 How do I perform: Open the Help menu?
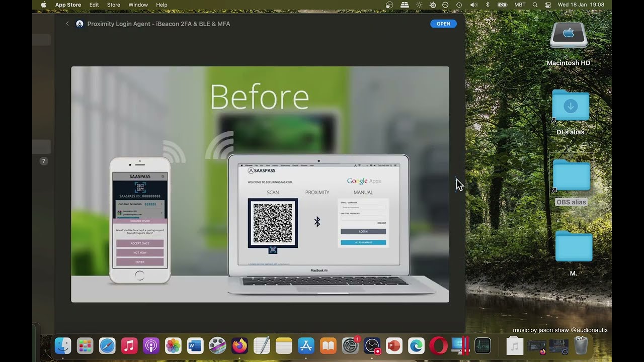tap(162, 5)
